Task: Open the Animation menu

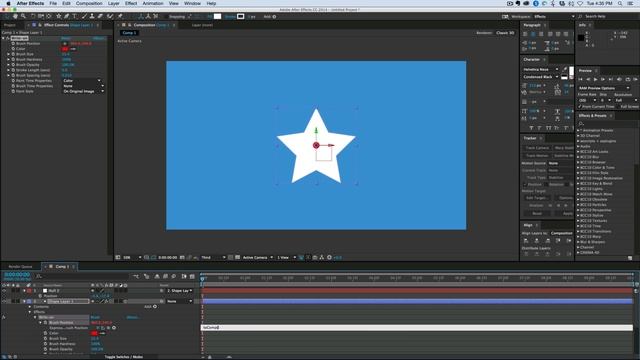Action: coord(153,3)
